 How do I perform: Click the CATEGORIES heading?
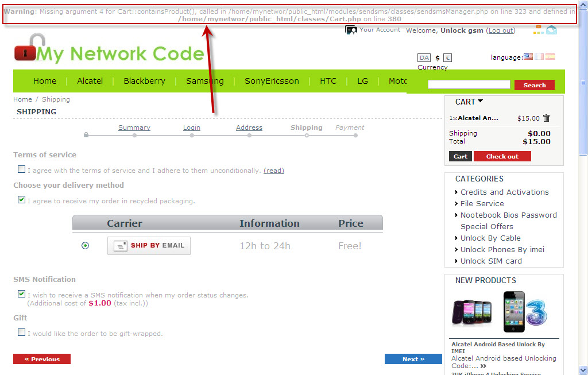coord(479,179)
